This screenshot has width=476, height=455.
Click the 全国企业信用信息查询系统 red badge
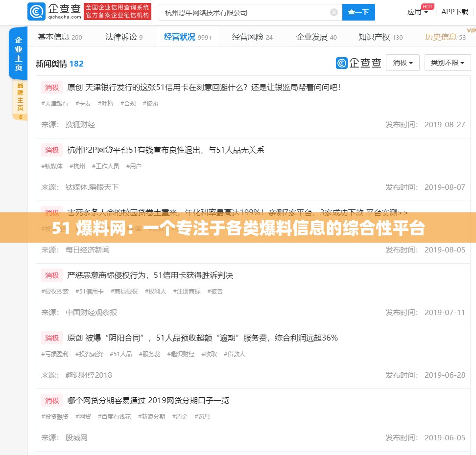click(118, 11)
